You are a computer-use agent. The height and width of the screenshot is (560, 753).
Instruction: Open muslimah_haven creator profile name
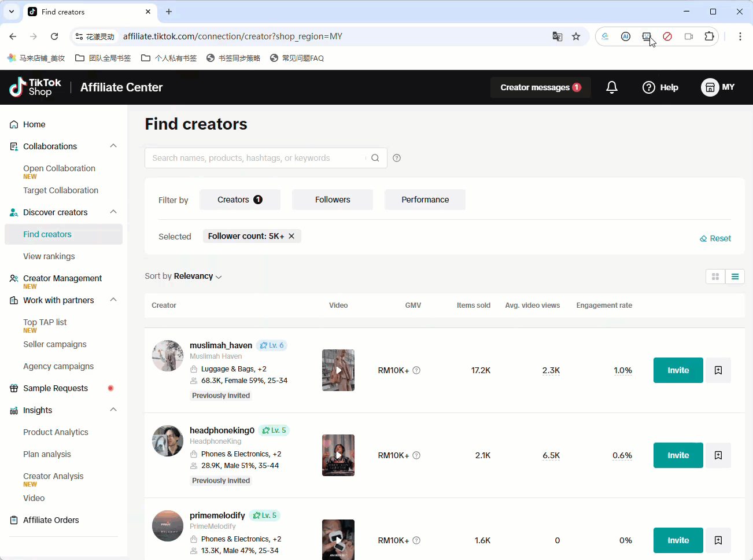[221, 345]
